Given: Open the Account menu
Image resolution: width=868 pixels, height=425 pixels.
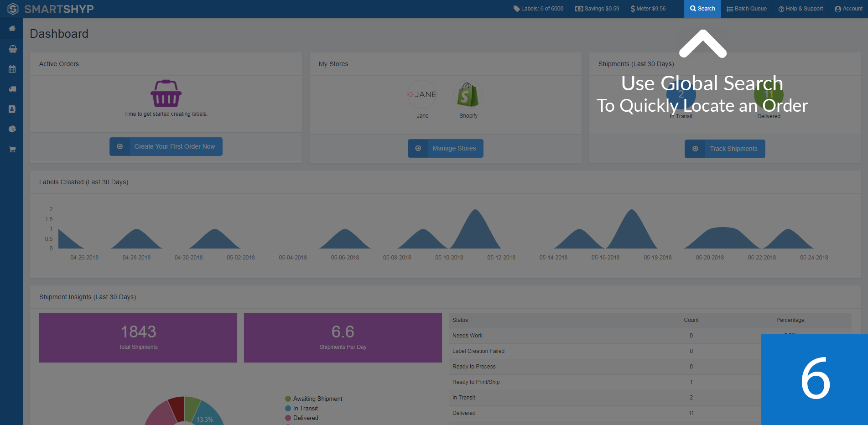Looking at the screenshot, I should click(x=848, y=9).
